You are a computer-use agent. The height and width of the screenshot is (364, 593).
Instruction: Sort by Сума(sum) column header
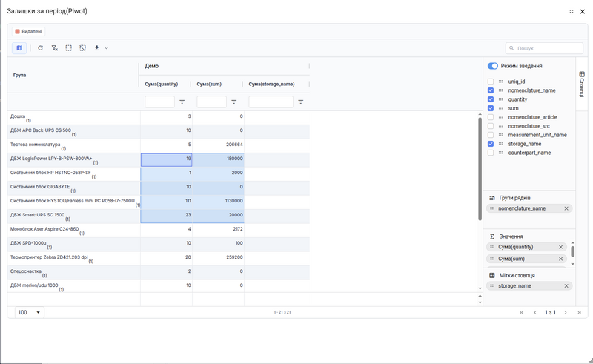(x=209, y=84)
